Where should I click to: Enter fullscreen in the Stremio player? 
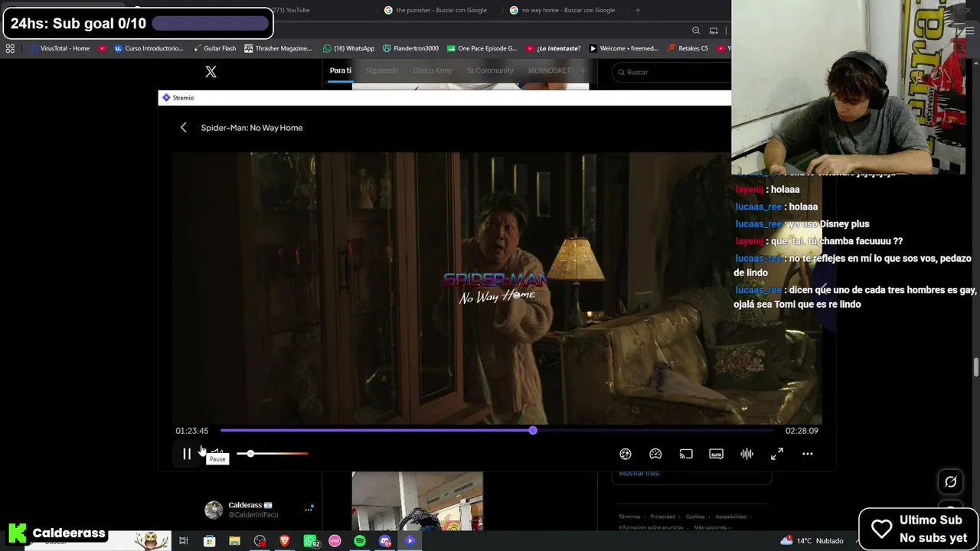(x=777, y=454)
